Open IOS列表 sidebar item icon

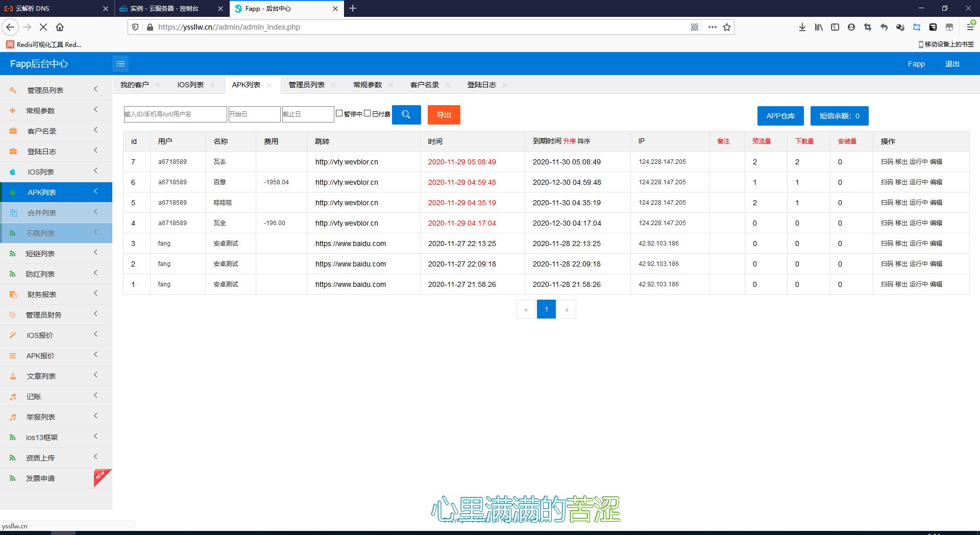(13, 172)
